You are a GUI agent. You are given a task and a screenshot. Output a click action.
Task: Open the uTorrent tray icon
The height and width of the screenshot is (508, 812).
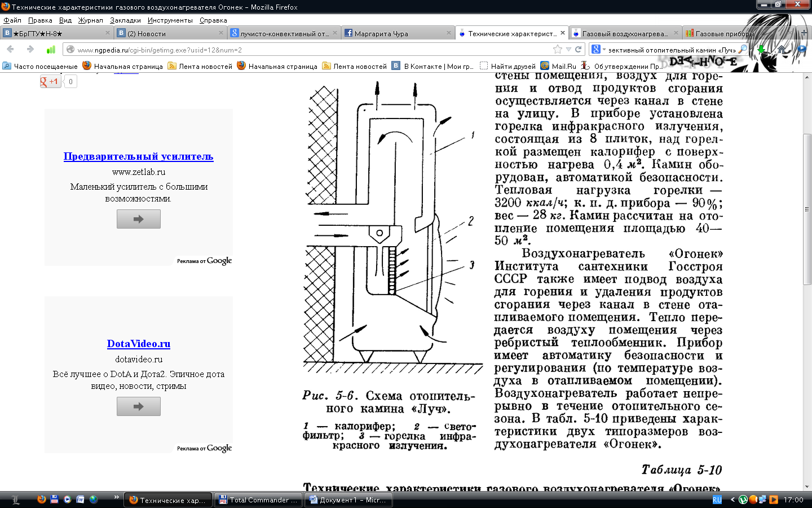coord(743,500)
